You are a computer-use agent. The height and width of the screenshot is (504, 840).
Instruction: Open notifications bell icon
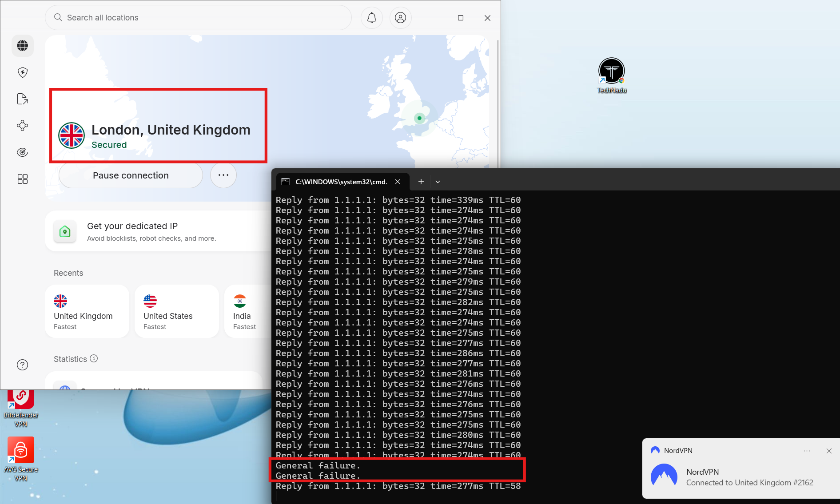click(x=372, y=18)
